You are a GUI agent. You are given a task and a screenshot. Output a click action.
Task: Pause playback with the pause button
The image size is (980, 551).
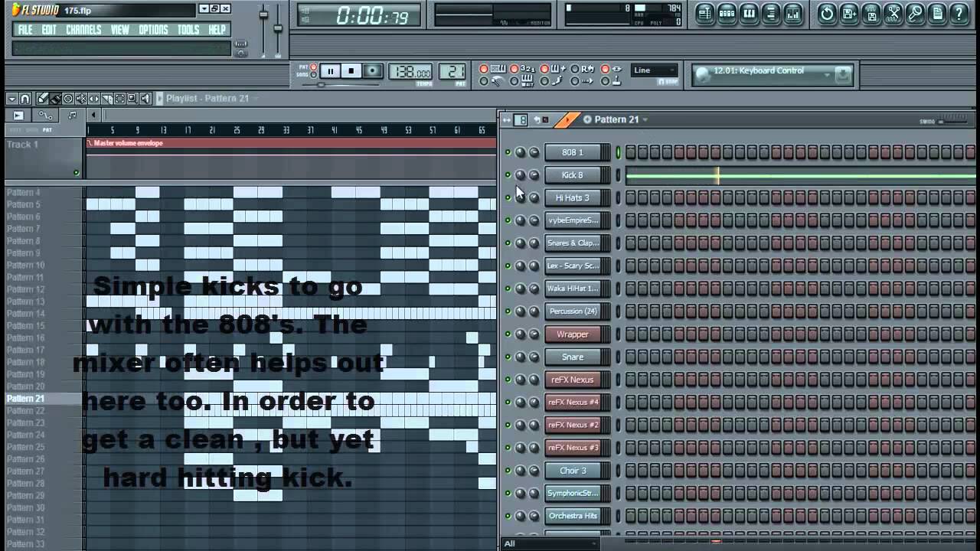tap(331, 71)
